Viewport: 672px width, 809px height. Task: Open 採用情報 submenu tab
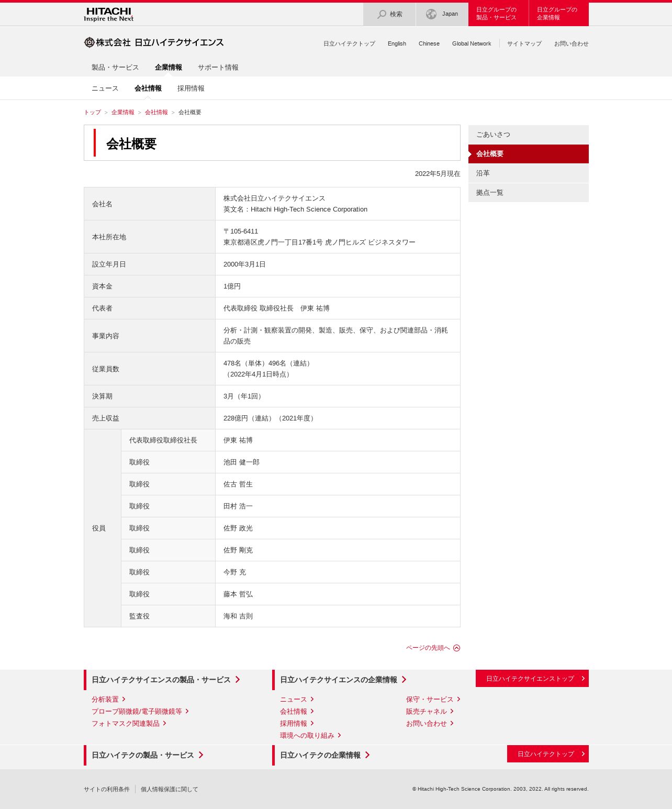pyautogui.click(x=191, y=88)
